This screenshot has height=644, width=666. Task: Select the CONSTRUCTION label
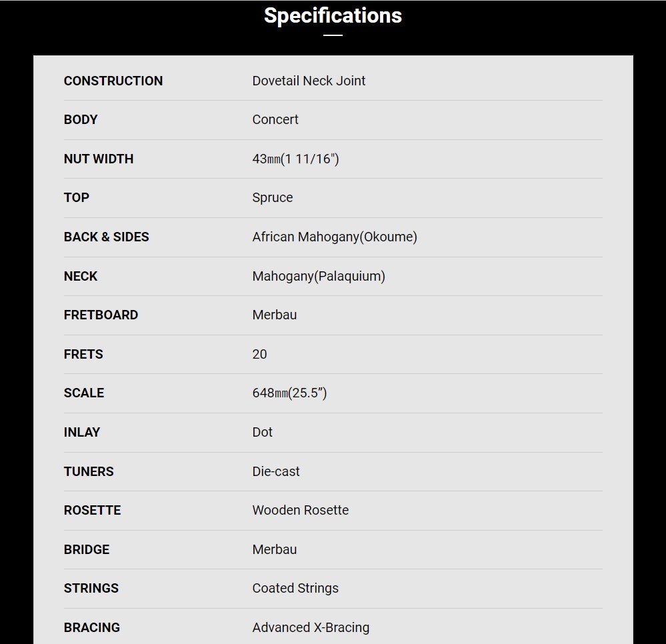pyautogui.click(x=113, y=81)
